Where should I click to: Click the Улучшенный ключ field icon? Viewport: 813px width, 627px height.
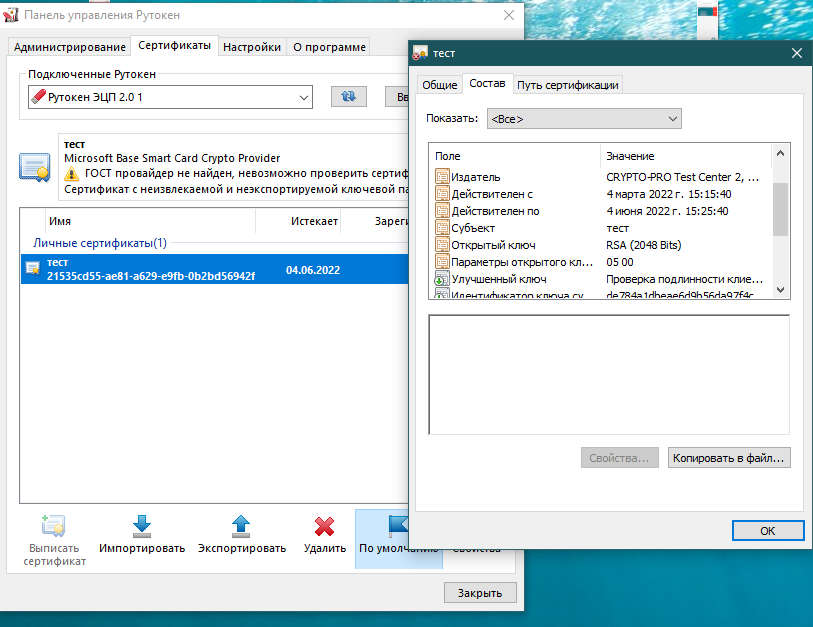442,279
